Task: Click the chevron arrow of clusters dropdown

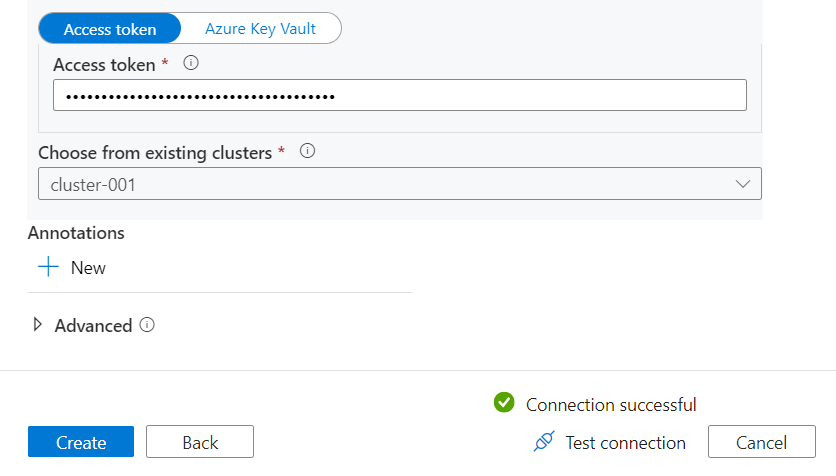Action: [x=743, y=184]
